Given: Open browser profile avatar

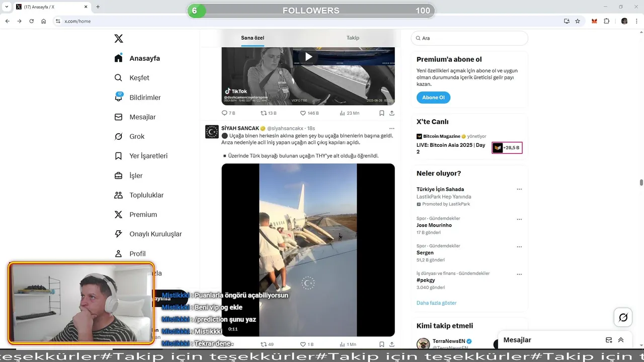Looking at the screenshot, I should 624,21.
